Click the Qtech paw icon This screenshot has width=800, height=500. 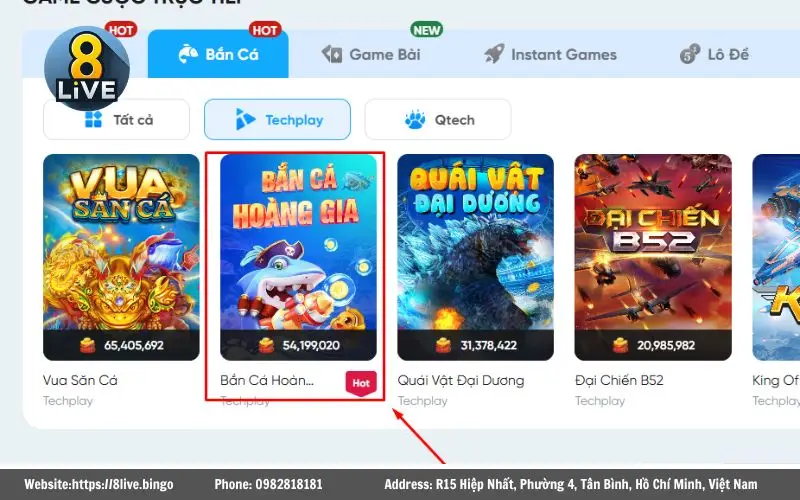[415, 119]
